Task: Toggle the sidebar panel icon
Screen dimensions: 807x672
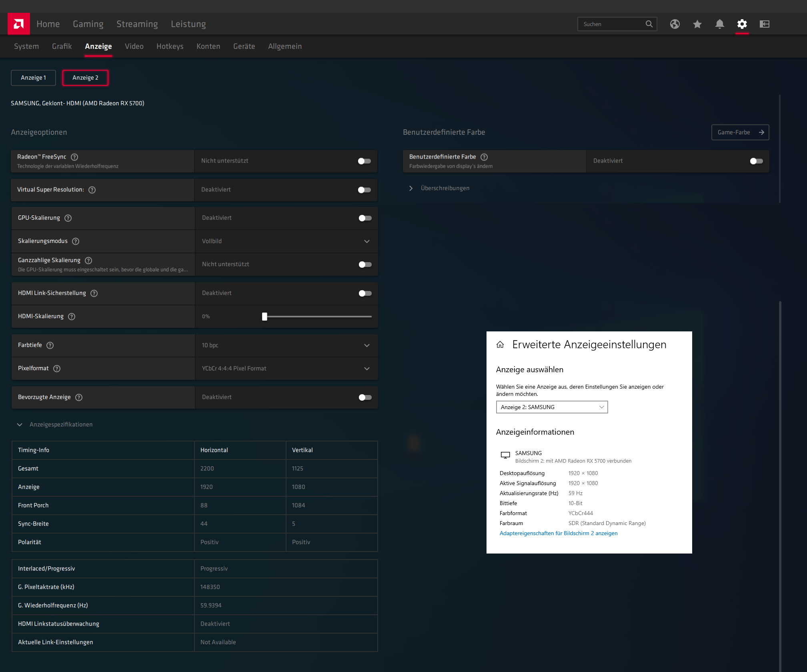Action: [764, 24]
